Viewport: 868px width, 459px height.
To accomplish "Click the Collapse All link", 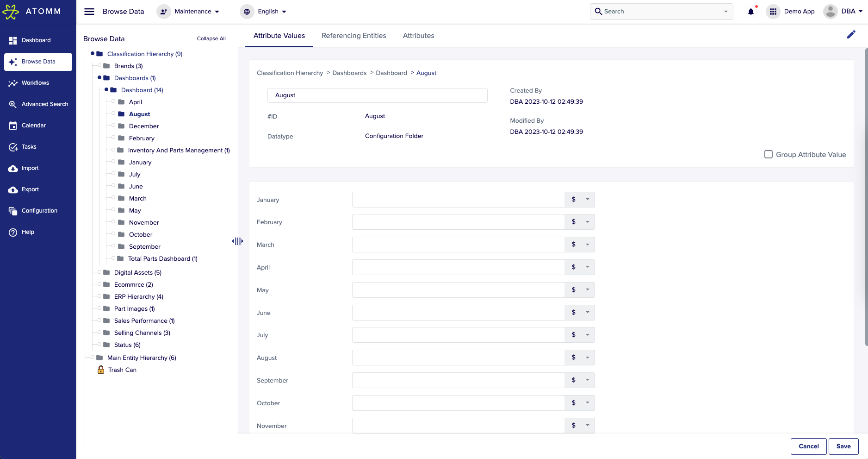I will (x=211, y=38).
